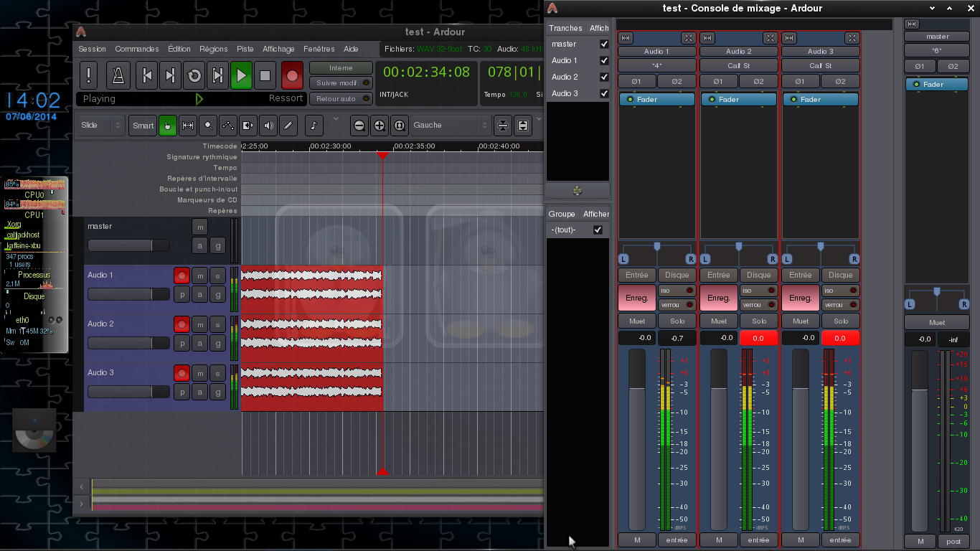Toggle the metronome click icon
Image resolution: width=980 pixels, height=551 pixels.
click(118, 75)
